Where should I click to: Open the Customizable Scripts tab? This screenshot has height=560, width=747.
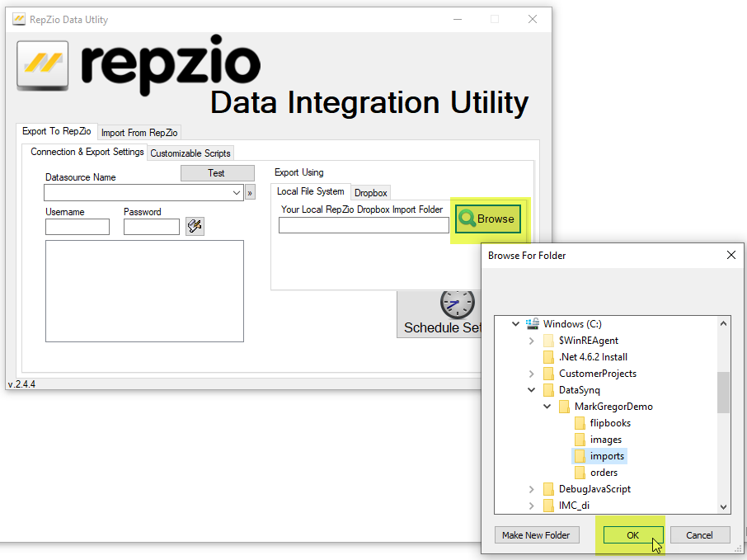coord(190,153)
